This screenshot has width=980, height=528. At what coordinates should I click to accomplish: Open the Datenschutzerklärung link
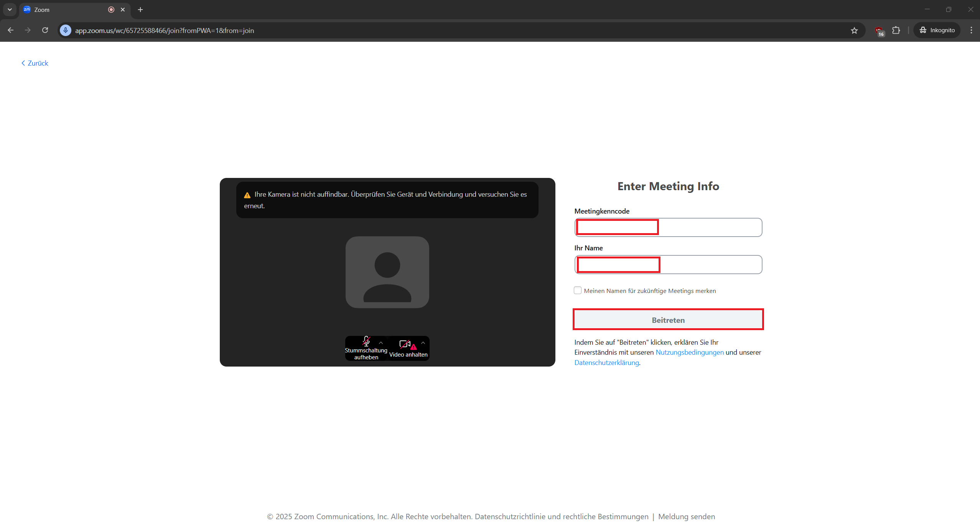[606, 362]
